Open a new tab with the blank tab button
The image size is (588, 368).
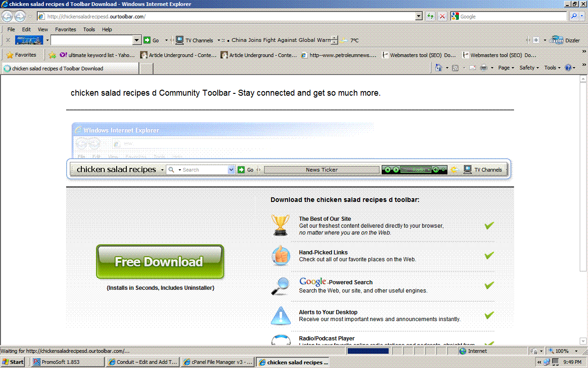click(146, 69)
